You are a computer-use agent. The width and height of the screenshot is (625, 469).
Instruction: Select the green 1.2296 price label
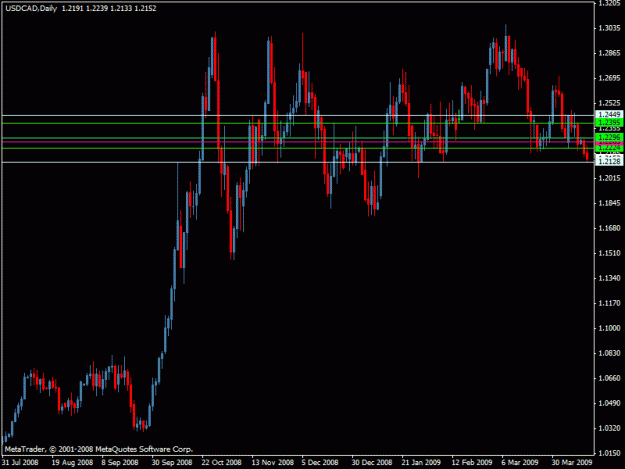click(609, 137)
